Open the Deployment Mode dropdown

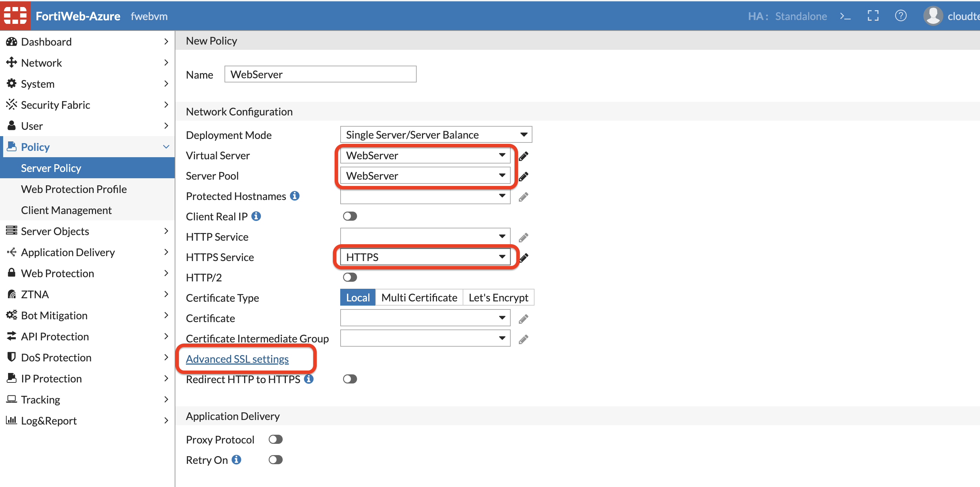(436, 135)
